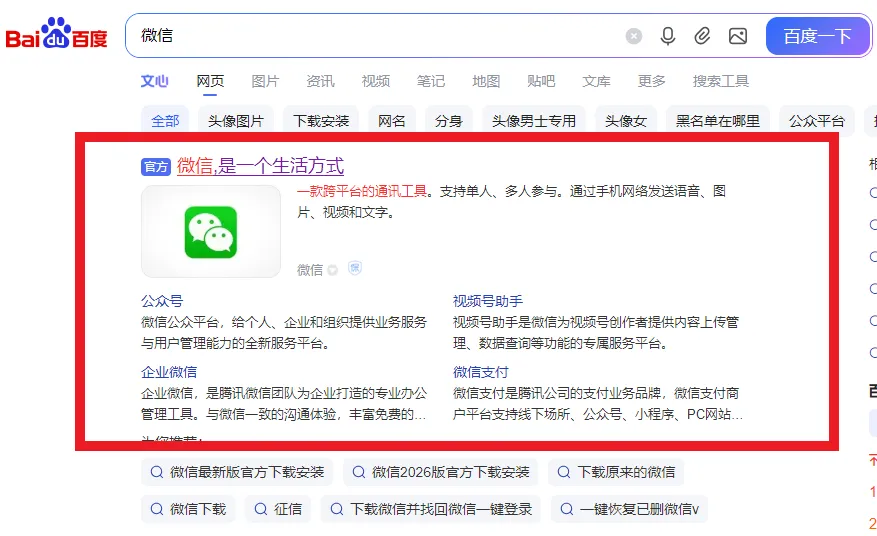Select the 头像女 filter chip
This screenshot has width=877, height=536.
click(626, 121)
